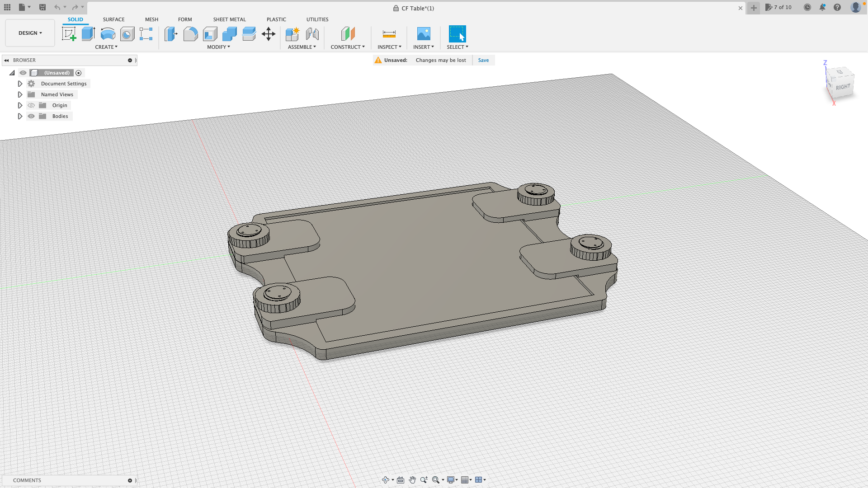
Task: Open the job status clock icon
Action: (x=807, y=7)
